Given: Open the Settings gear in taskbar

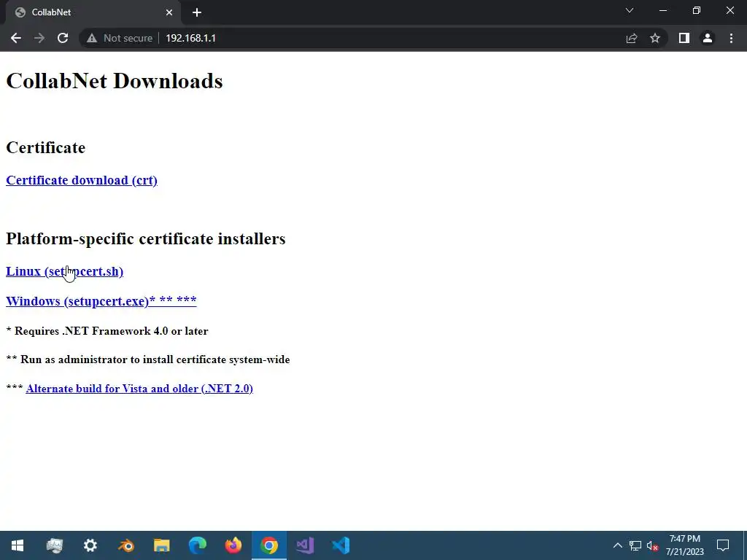Looking at the screenshot, I should pyautogui.click(x=90, y=545).
